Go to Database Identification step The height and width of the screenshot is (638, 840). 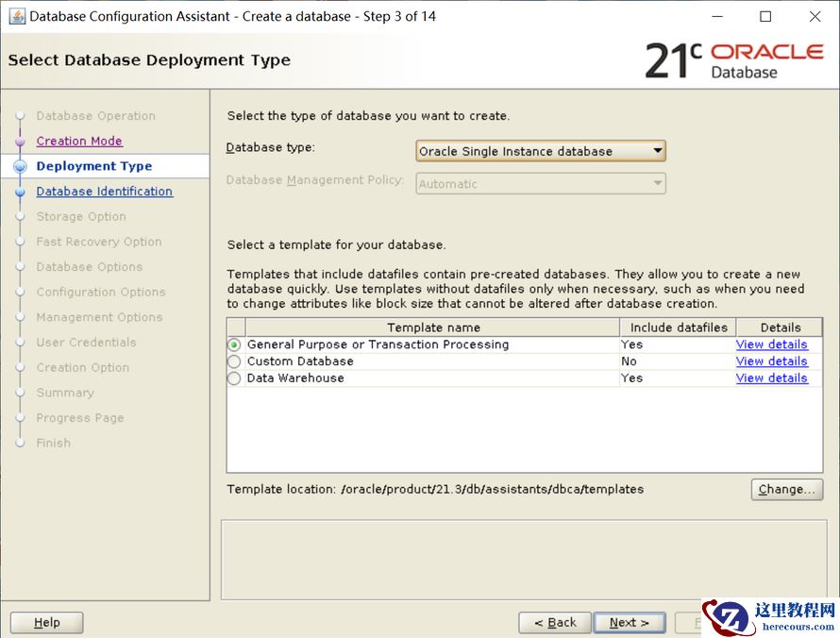105,192
